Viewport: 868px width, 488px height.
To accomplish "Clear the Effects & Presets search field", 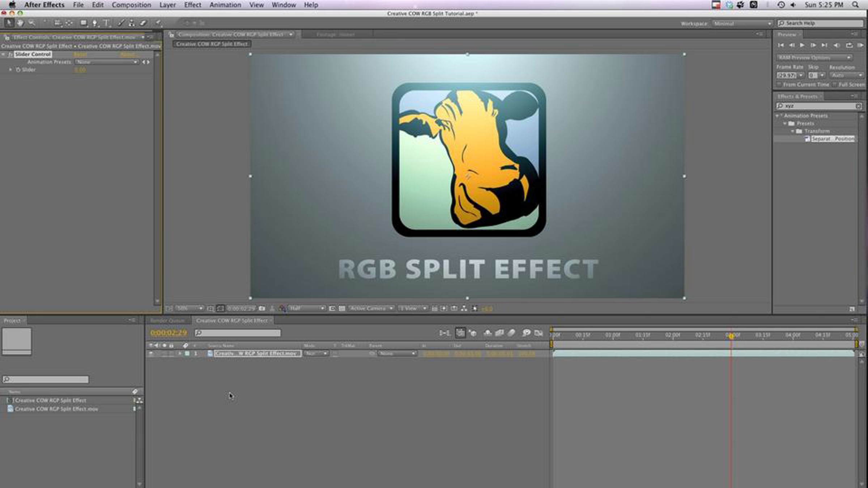I will coord(858,106).
